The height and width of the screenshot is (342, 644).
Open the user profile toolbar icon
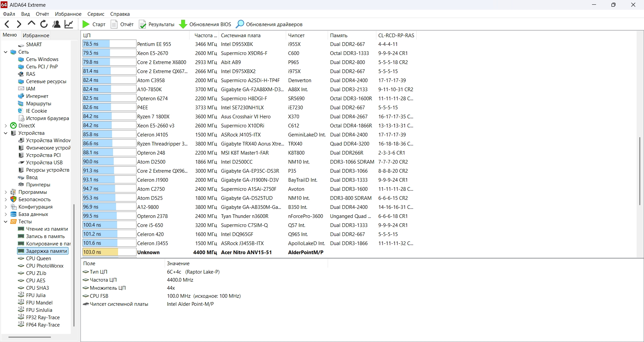(56, 24)
